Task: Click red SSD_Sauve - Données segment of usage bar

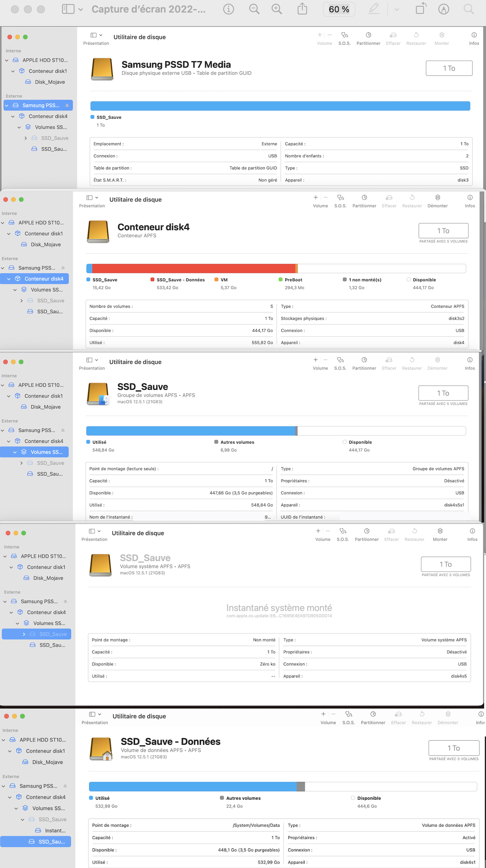Action: (194, 268)
